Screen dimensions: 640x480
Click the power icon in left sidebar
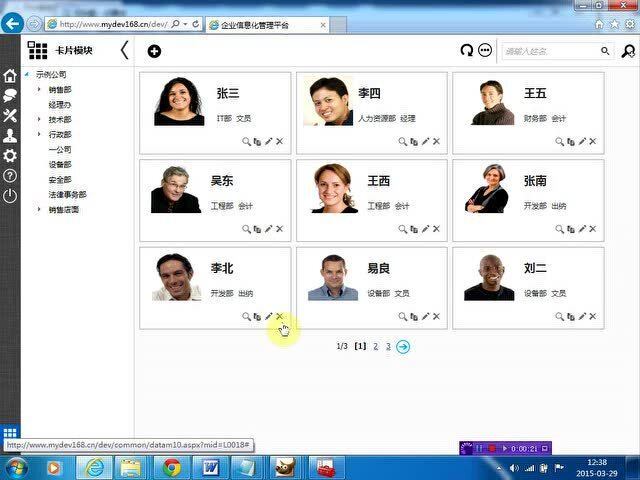(10, 196)
